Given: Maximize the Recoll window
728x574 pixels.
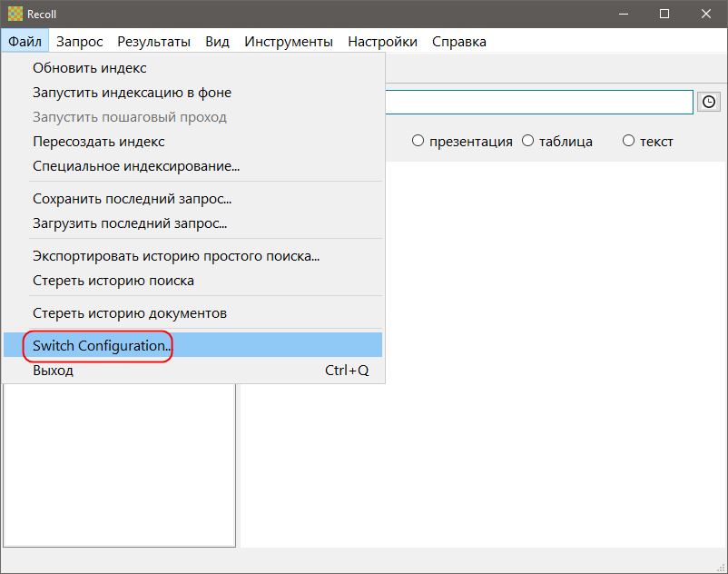Looking at the screenshot, I should tap(664, 14).
